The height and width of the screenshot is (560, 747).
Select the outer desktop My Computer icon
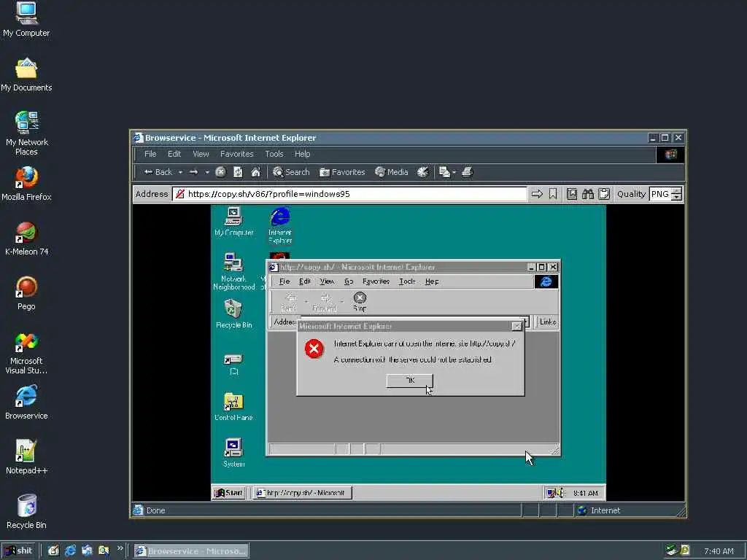26,20
